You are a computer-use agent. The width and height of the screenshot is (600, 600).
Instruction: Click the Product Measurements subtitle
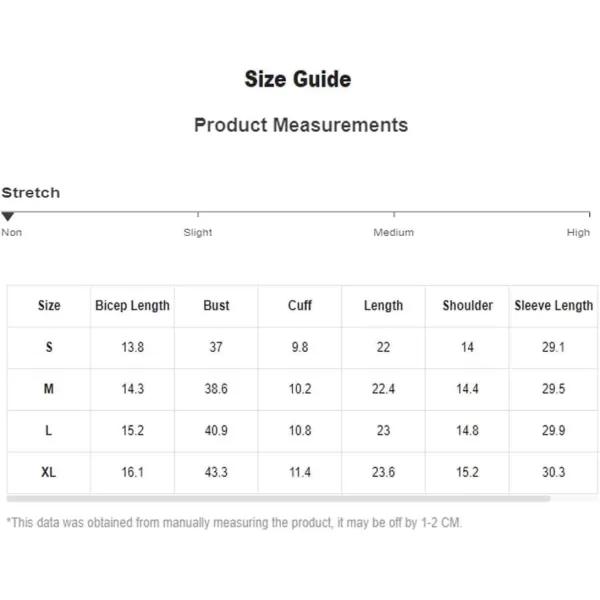301,125
